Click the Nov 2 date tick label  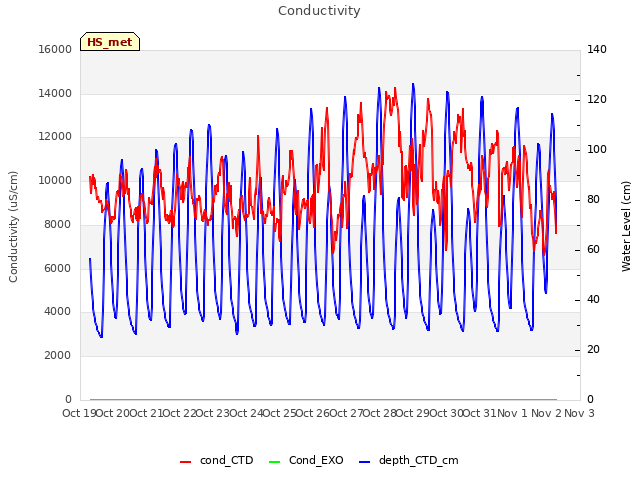pyautogui.click(x=546, y=413)
